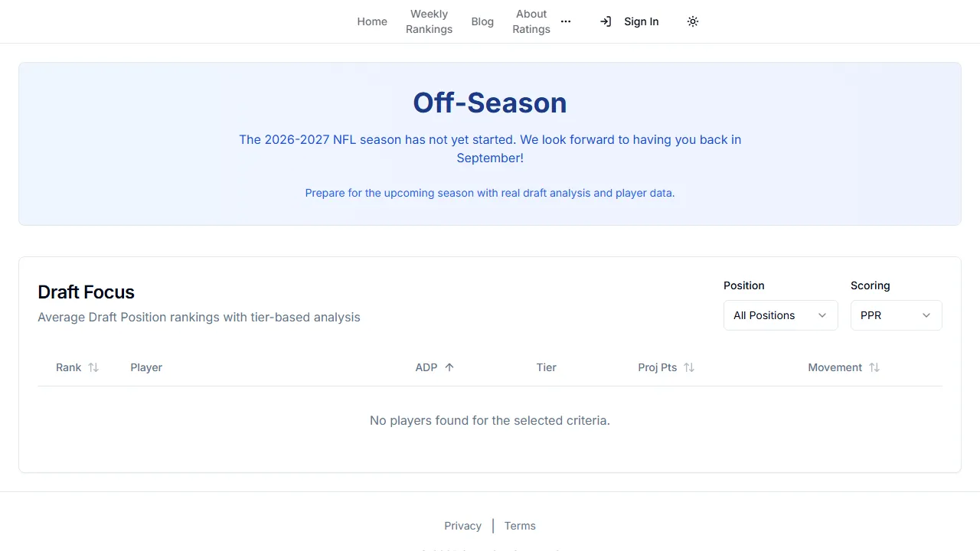
Task: Open the PPR dropdown chevron icon
Action: click(926, 315)
